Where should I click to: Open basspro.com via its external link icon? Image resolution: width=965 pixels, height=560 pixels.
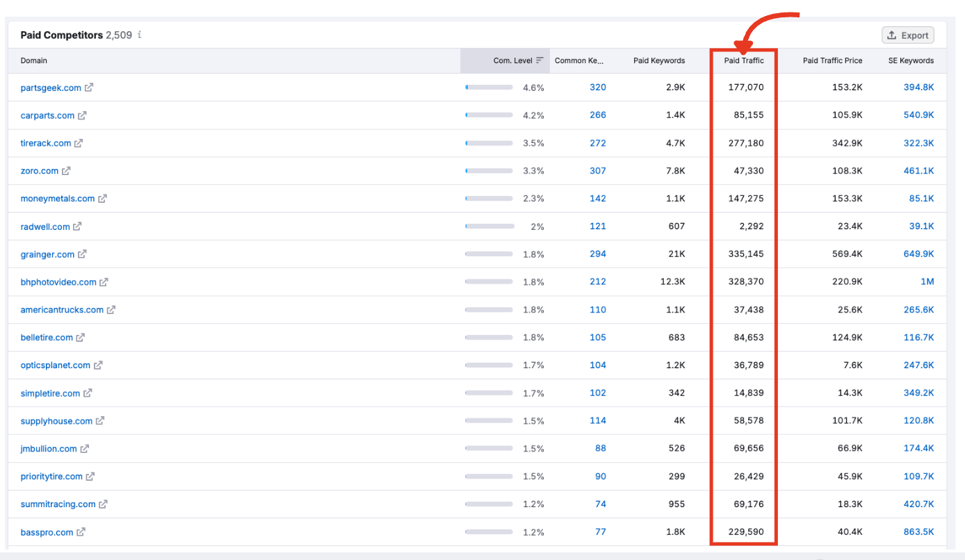pyautogui.click(x=81, y=532)
